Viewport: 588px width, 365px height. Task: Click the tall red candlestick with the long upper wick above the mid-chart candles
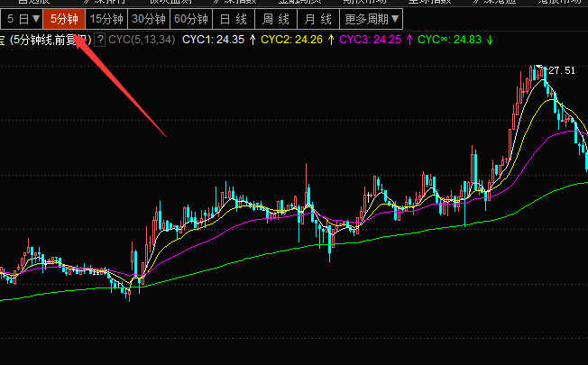(x=307, y=185)
